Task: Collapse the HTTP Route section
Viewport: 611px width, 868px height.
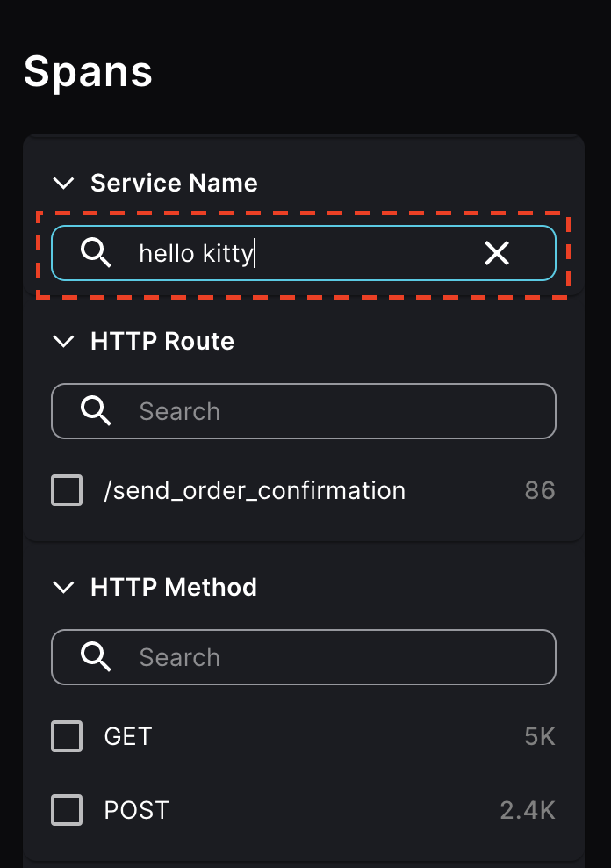Action: pyautogui.click(x=62, y=342)
